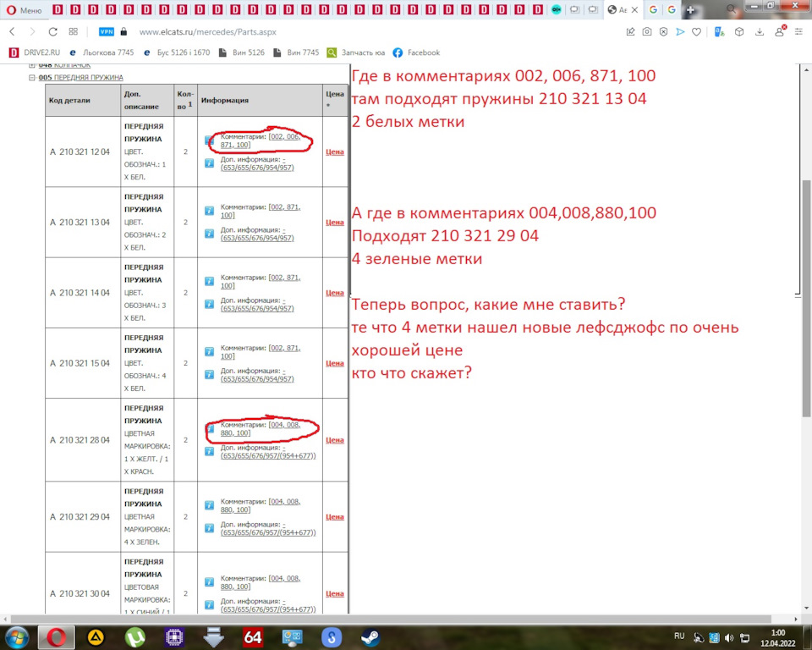Open the Opera Меню button
Image resolution: width=812 pixels, height=650 pixels.
click(x=25, y=10)
